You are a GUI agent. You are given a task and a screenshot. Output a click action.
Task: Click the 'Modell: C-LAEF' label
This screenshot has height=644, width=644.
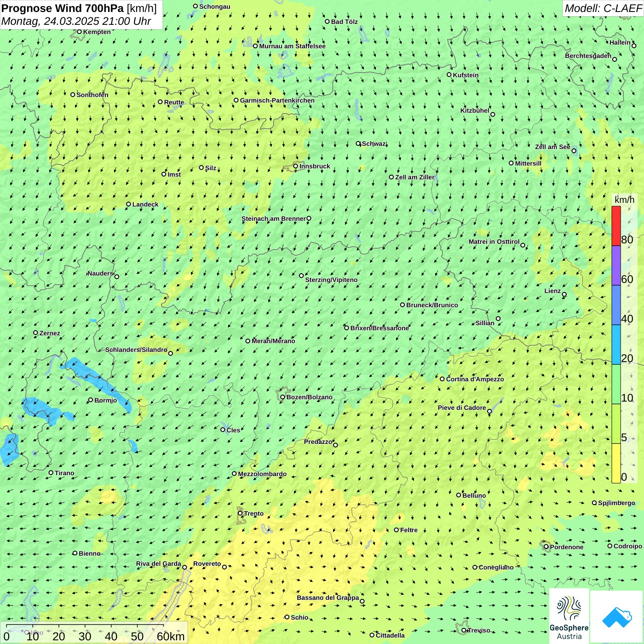[603, 8]
